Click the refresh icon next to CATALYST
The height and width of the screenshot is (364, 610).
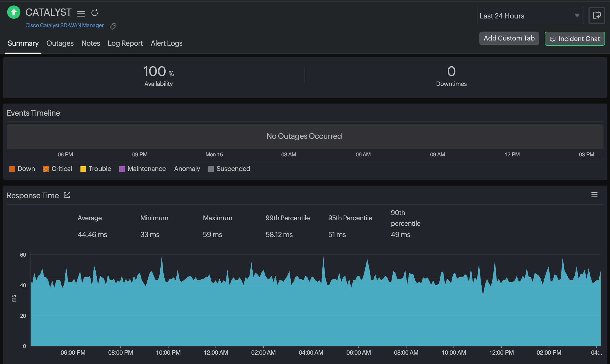(95, 13)
